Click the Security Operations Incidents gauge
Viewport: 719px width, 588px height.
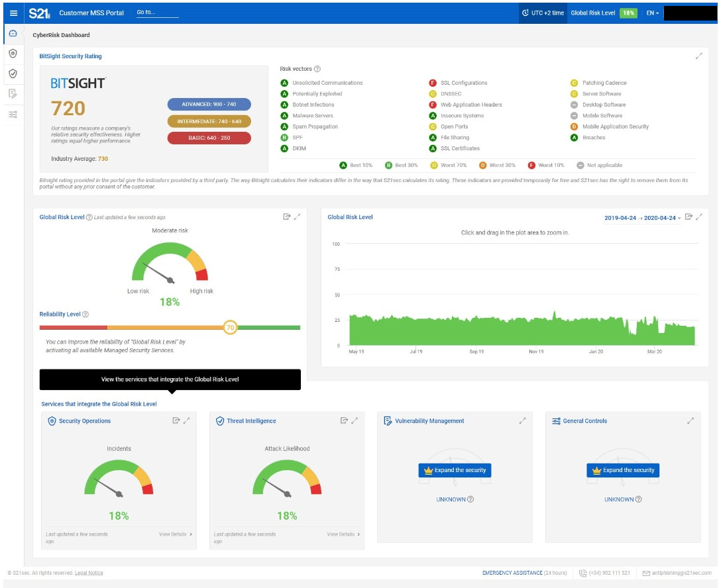pyautogui.click(x=119, y=477)
